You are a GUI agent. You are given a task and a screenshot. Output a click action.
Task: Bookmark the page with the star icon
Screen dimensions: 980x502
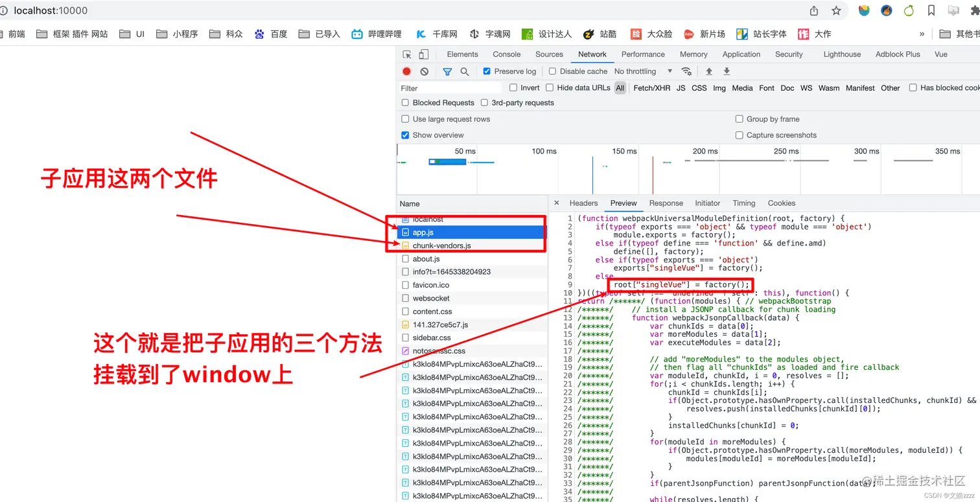836,10
